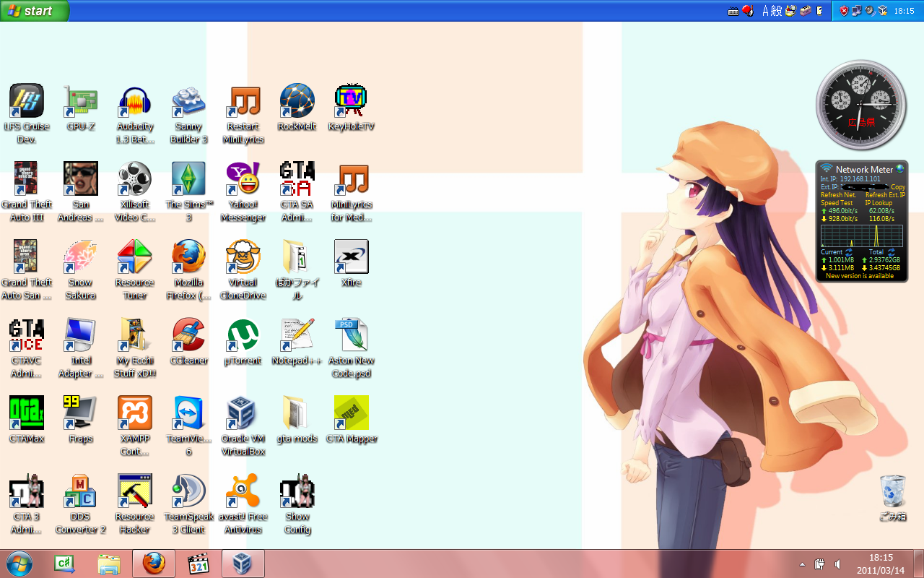The image size is (924, 578).
Task: Launch TeamViewer 6
Action: pos(189,426)
